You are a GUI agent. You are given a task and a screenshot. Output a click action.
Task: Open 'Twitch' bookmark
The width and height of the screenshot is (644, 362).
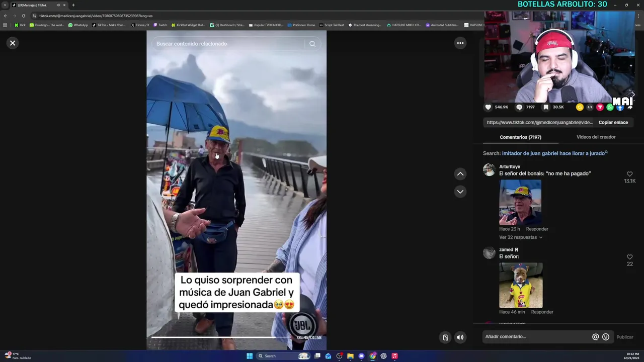pyautogui.click(x=160, y=25)
